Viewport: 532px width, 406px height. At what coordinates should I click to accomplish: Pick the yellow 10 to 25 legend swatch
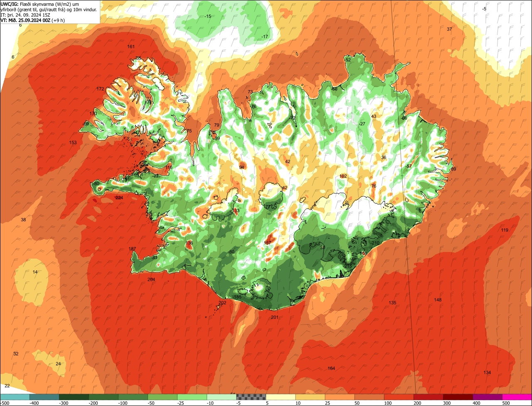pos(310,397)
